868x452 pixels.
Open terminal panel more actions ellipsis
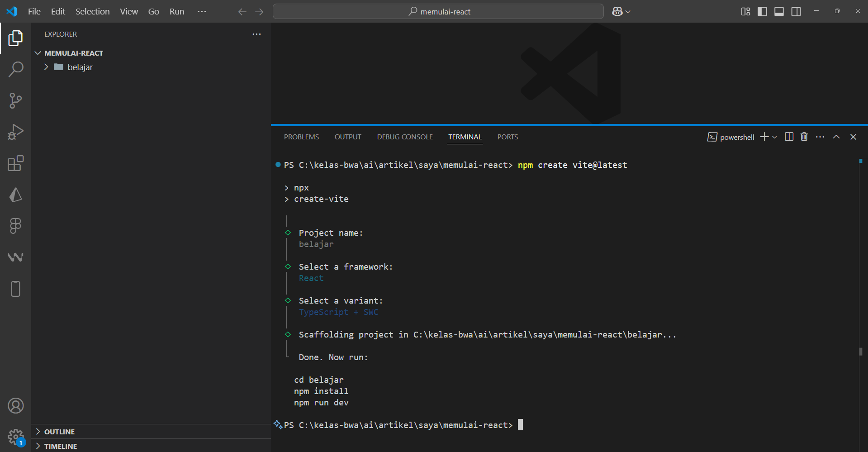tap(820, 137)
